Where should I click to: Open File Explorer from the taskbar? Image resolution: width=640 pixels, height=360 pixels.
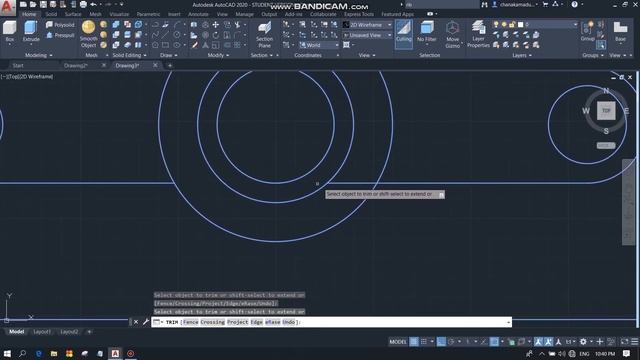coord(54,353)
